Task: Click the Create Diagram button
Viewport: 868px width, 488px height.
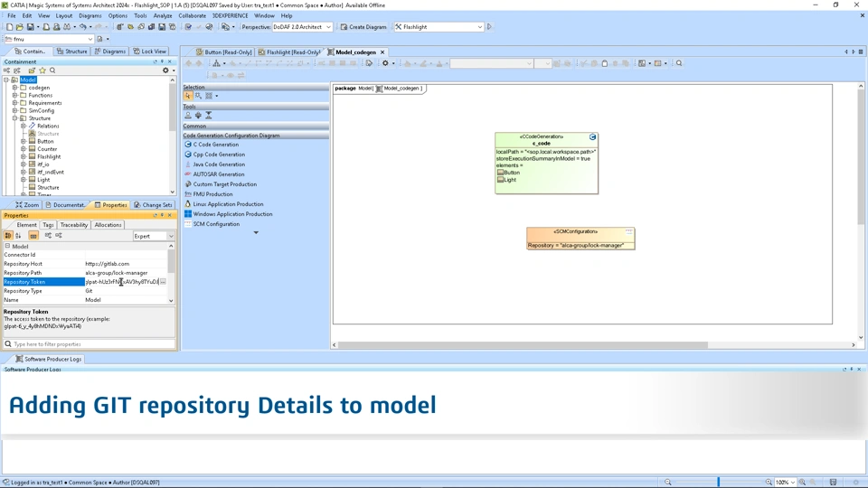Action: click(x=363, y=26)
